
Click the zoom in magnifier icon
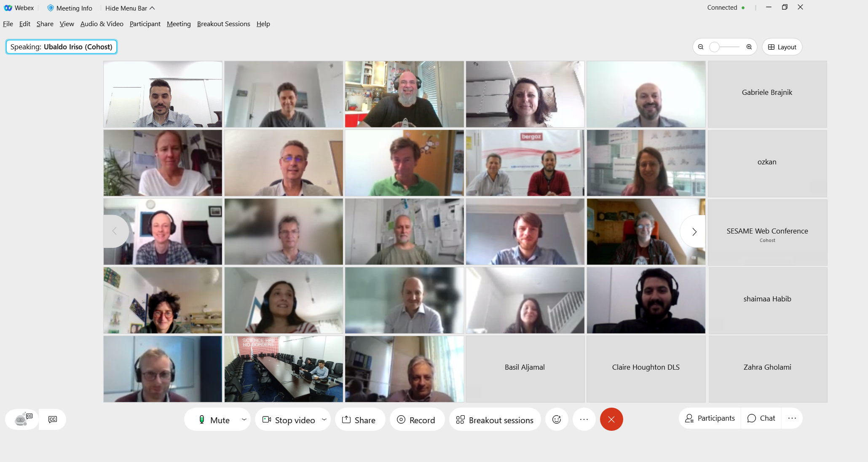749,47
